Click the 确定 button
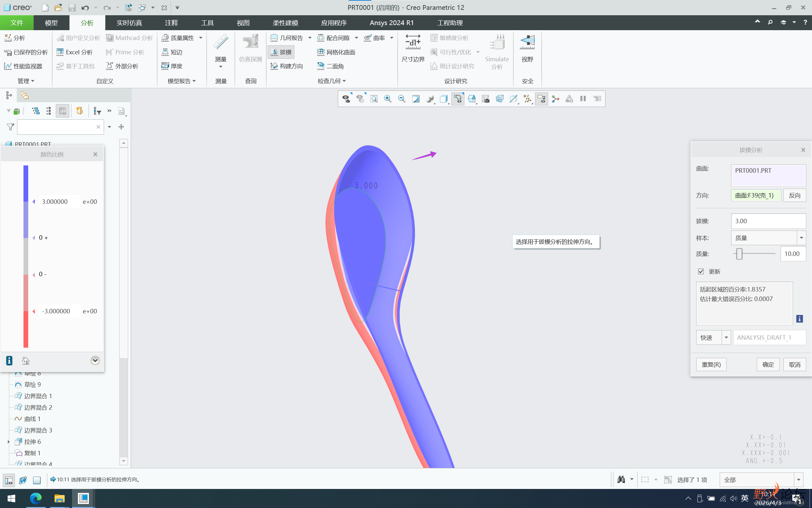The image size is (812, 508). click(x=768, y=364)
